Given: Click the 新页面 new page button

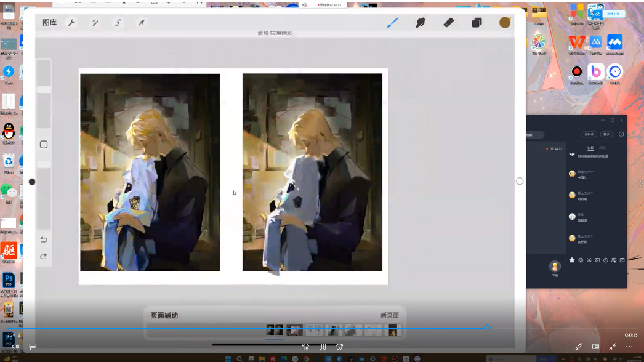Looking at the screenshot, I should 389,315.
